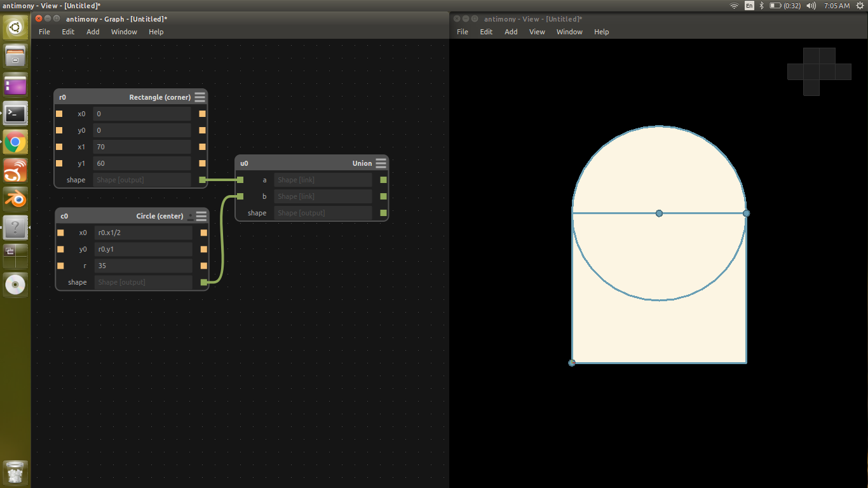
Task: Open the Add menu in the Graph window
Action: [93, 32]
